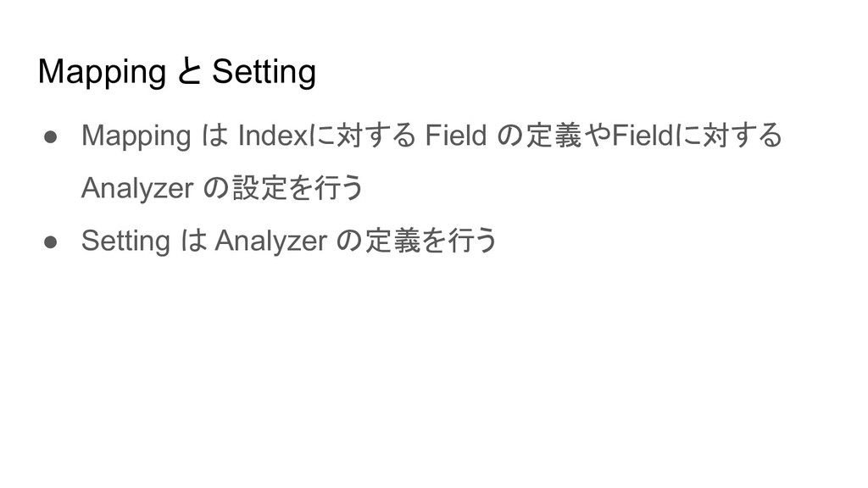This screenshot has width=868, height=488.
Task: Select the word 'Setting' in the title
Action: [264, 72]
